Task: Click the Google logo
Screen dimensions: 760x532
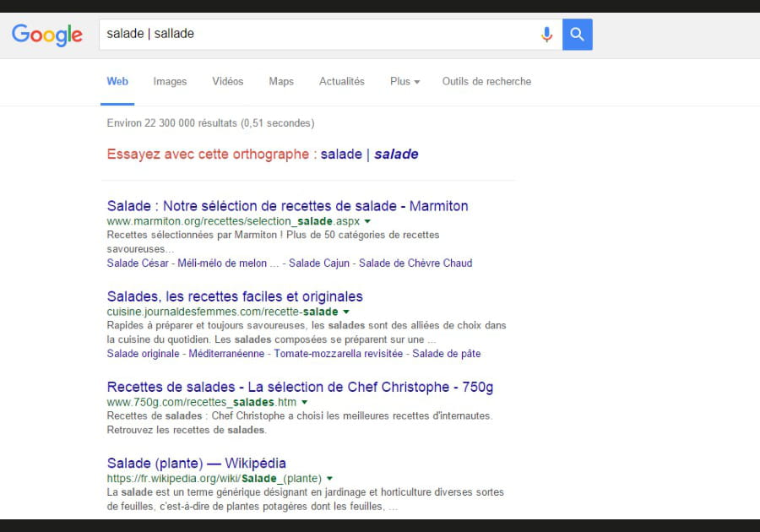Action: click(47, 35)
